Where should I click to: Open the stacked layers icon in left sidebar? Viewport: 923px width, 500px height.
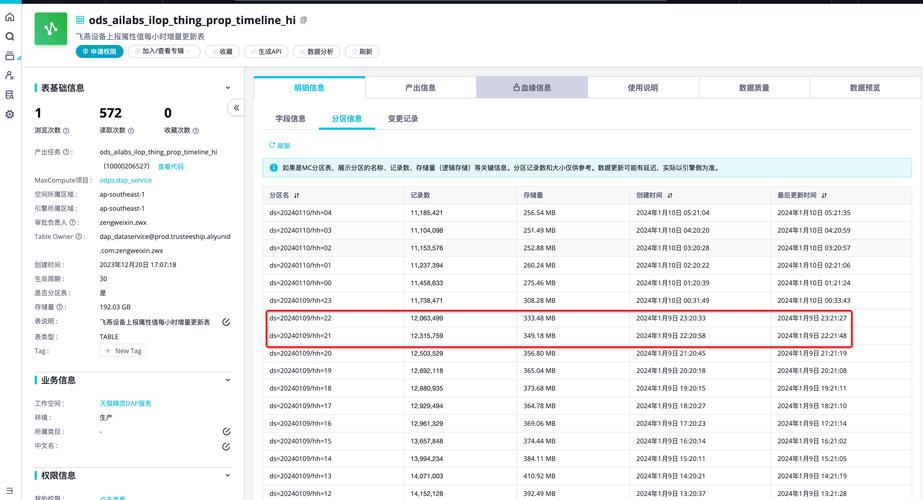pos(9,56)
